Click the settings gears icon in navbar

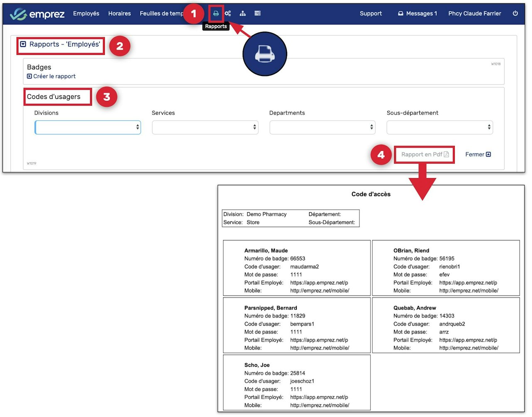coord(228,13)
